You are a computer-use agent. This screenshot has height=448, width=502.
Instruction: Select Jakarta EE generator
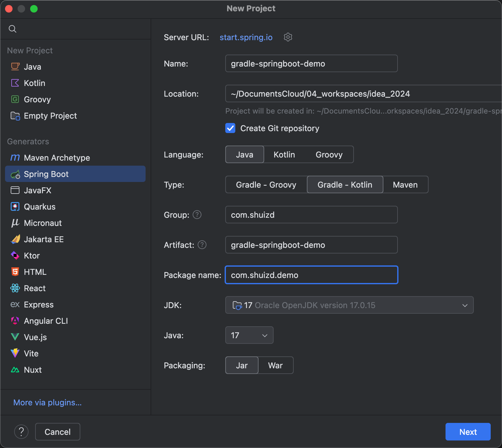(x=75, y=239)
